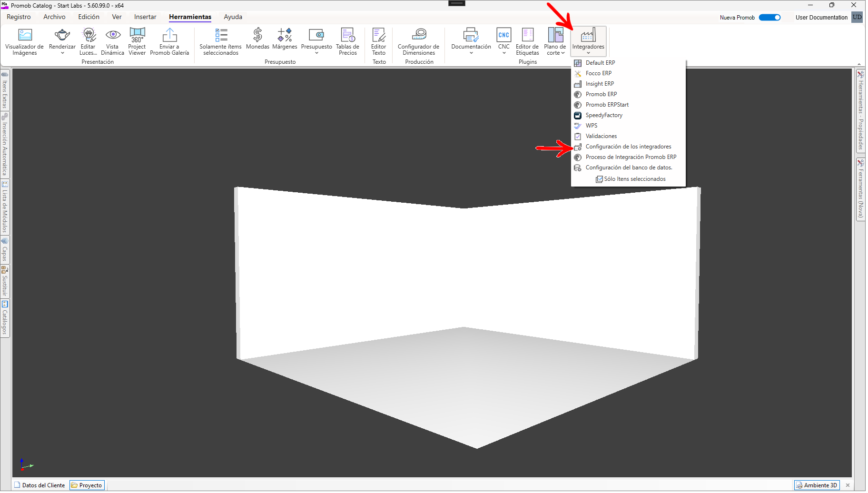Open Ferramentas (Nova) side panel
Viewport: 868px width, 493px height.
pos(860,189)
